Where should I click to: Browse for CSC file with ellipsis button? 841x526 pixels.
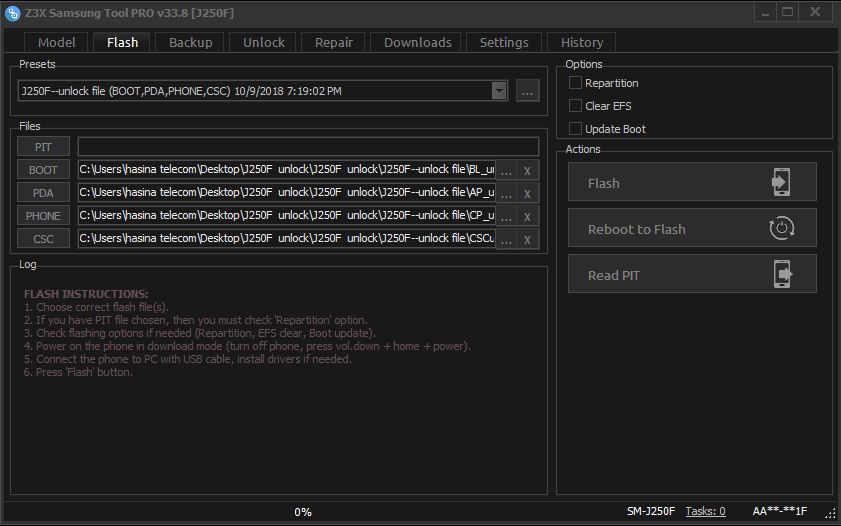[x=506, y=240]
